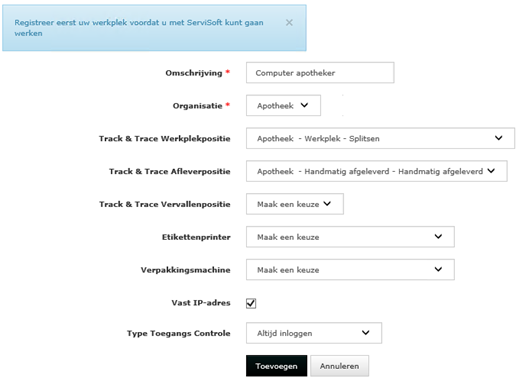The image size is (519, 388).
Task: Expand Track & Trace Werkplekpositie dropdown
Action: click(x=380, y=138)
